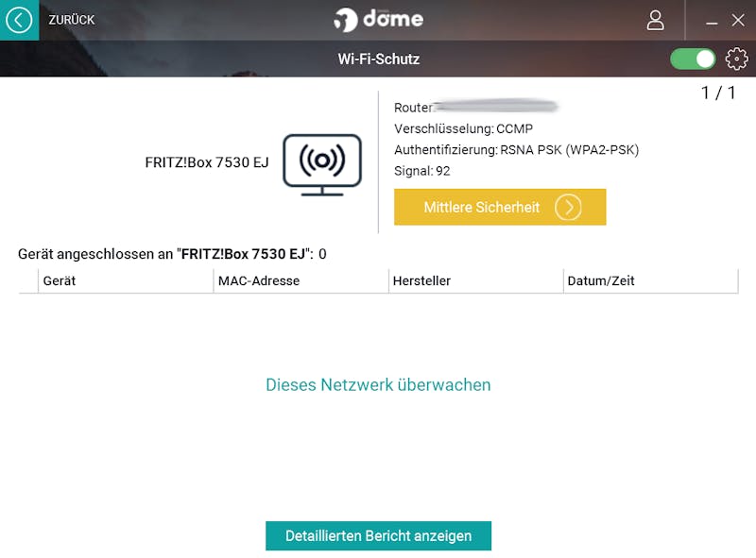This screenshot has height=558, width=756.
Task: Click the Gerät angeschlossen count line
Action: click(172, 254)
